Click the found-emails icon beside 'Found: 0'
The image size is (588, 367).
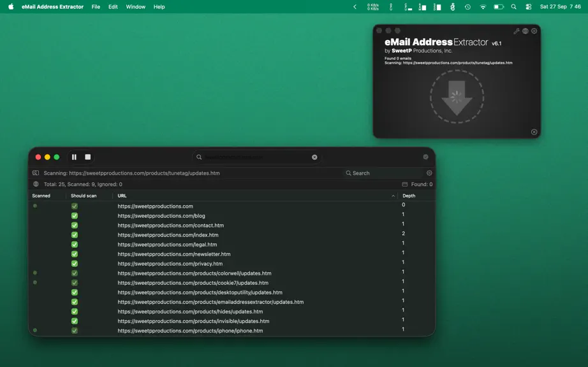tap(404, 184)
